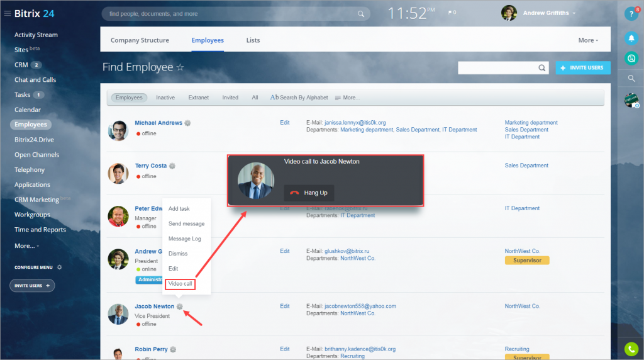Open Michael Andrews name link
This screenshot has height=360, width=644.
click(158, 123)
